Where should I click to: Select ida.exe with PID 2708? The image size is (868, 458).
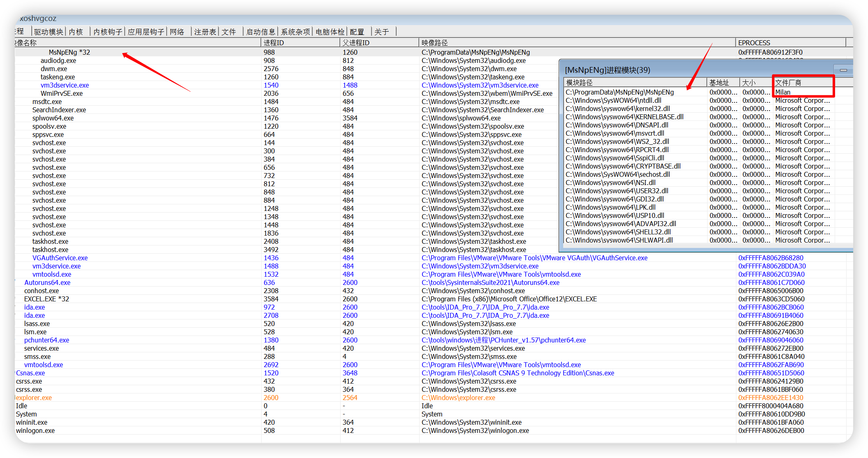(x=34, y=315)
